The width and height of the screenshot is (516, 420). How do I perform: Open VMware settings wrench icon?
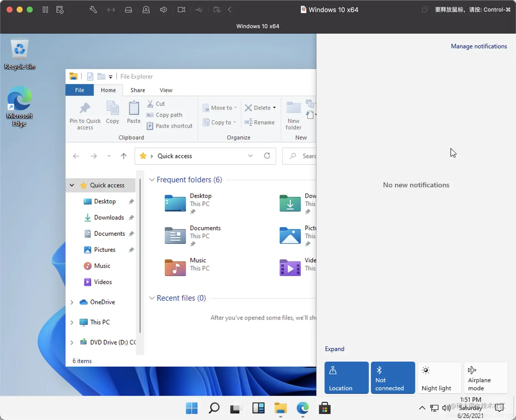(x=93, y=10)
